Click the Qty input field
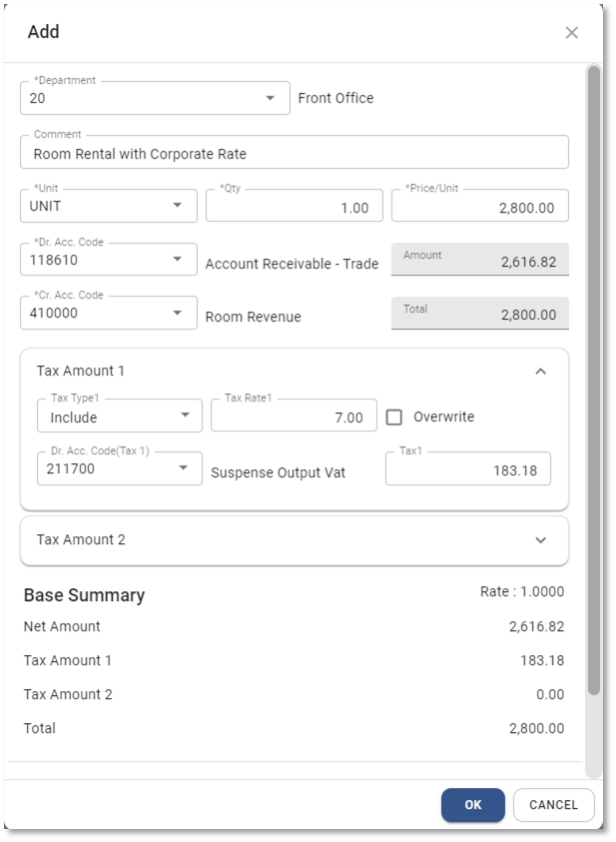This screenshot has width=616, height=842. click(x=294, y=207)
